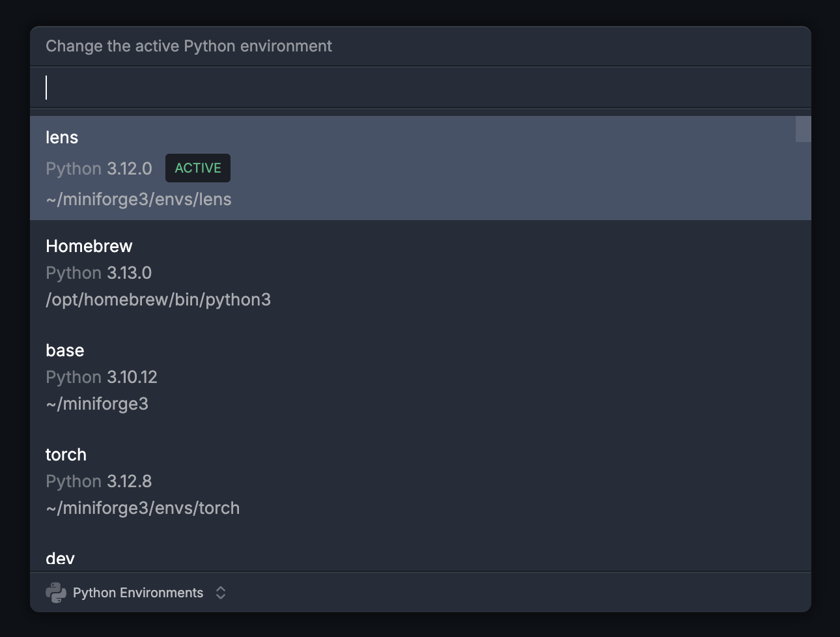The height and width of the screenshot is (637, 840).
Task: Select the /opt/homebrew/bin/python3 path
Action: [158, 299]
